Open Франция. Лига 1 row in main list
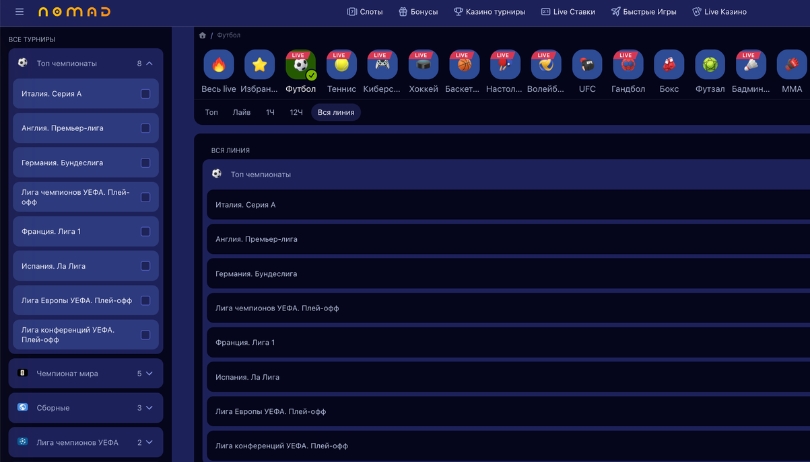 (x=508, y=342)
